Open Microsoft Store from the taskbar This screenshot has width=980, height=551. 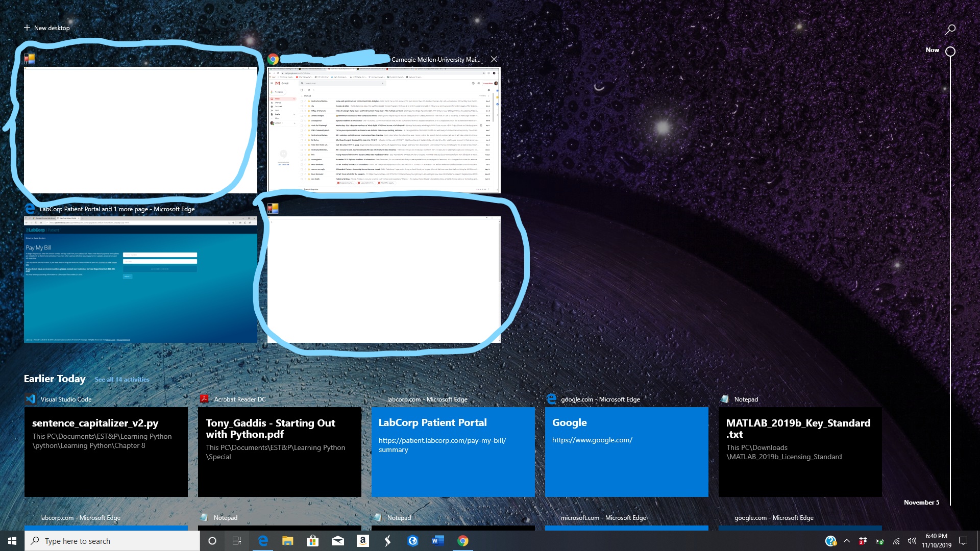click(x=313, y=541)
